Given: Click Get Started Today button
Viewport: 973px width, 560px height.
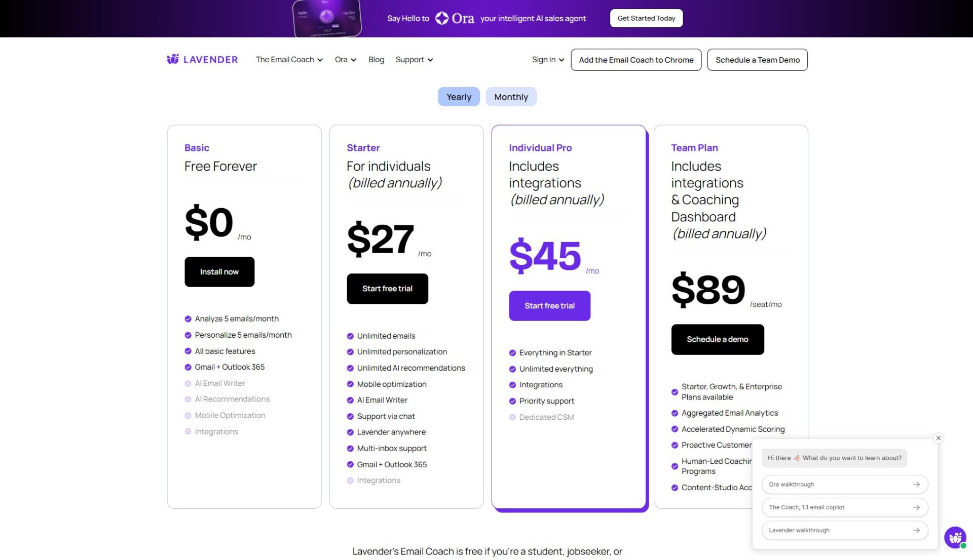Looking at the screenshot, I should coord(646,18).
